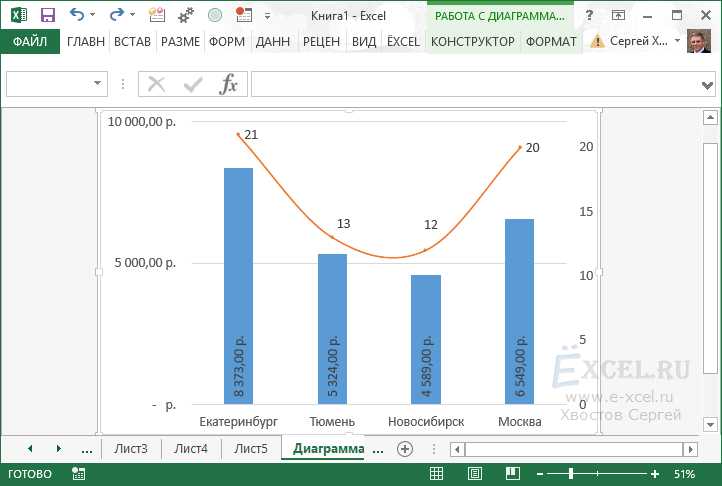
Task: Cancel formula entry with the X button
Action: point(157,84)
